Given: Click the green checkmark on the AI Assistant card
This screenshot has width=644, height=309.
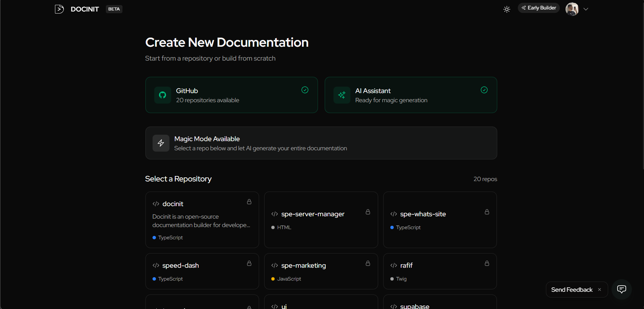Looking at the screenshot, I should click(484, 90).
